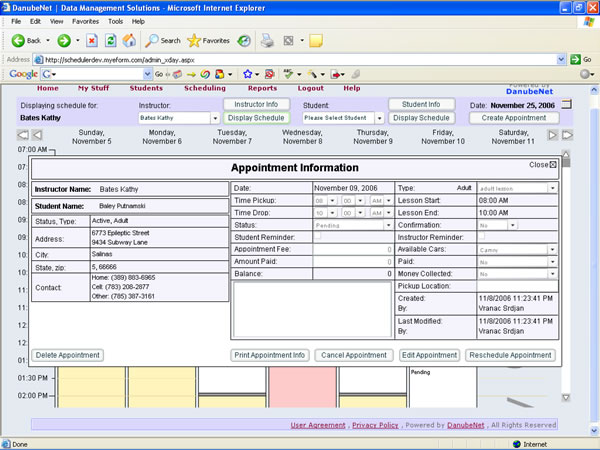Open the Privacy Policy link
Image resolution: width=600 pixels, height=450 pixels.
click(375, 425)
